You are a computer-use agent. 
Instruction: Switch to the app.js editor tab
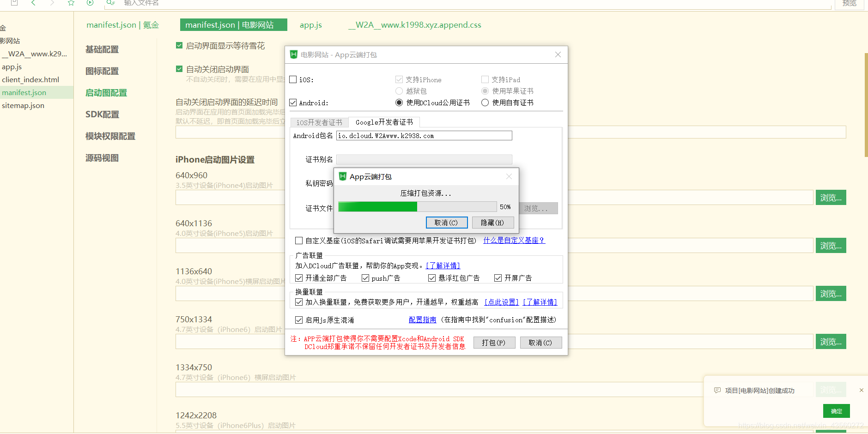click(310, 25)
